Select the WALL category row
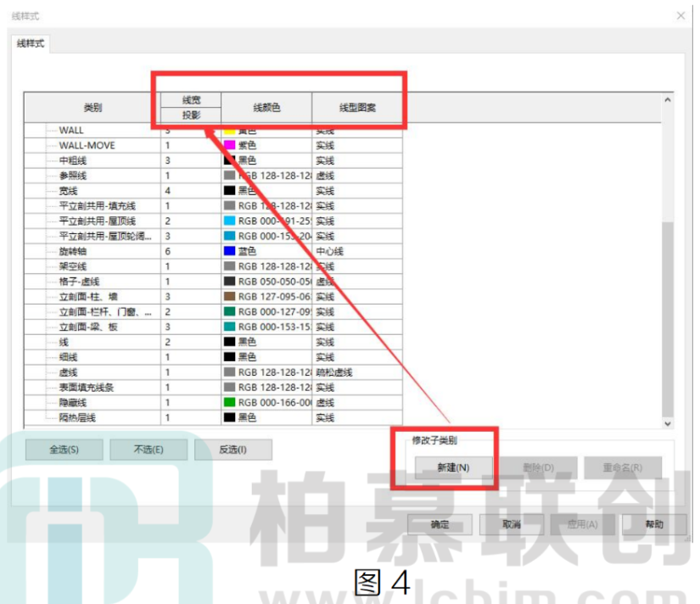The width and height of the screenshot is (700, 604). coord(71,130)
